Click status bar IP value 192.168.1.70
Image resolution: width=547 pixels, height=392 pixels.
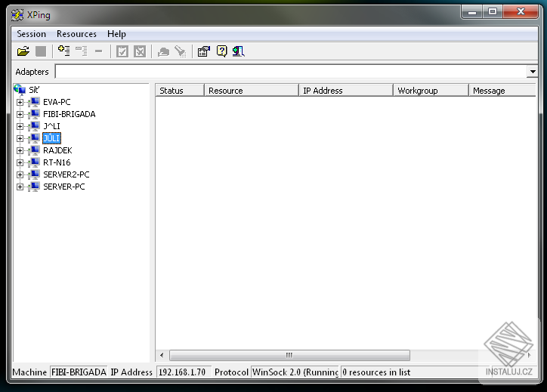pyautogui.click(x=182, y=372)
